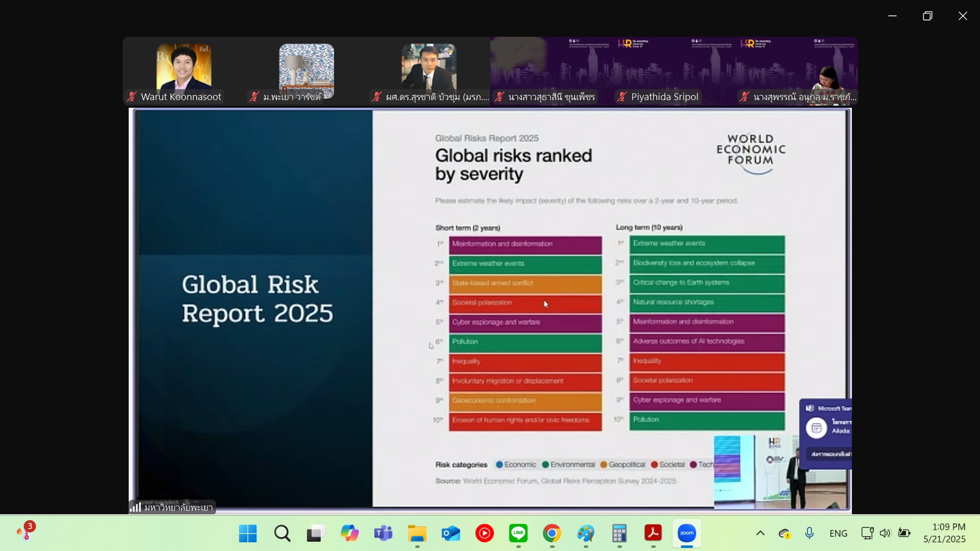The height and width of the screenshot is (551, 980).
Task: Show hidden system tray icons
Action: [760, 534]
